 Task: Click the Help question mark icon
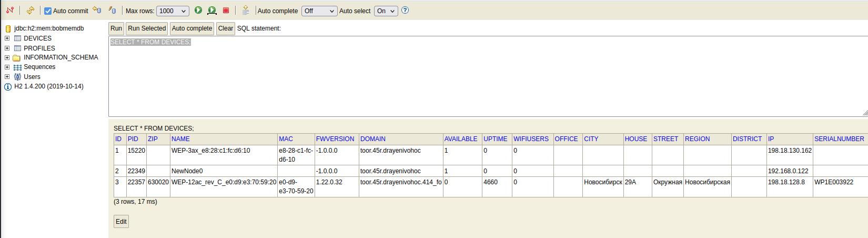[x=405, y=10]
